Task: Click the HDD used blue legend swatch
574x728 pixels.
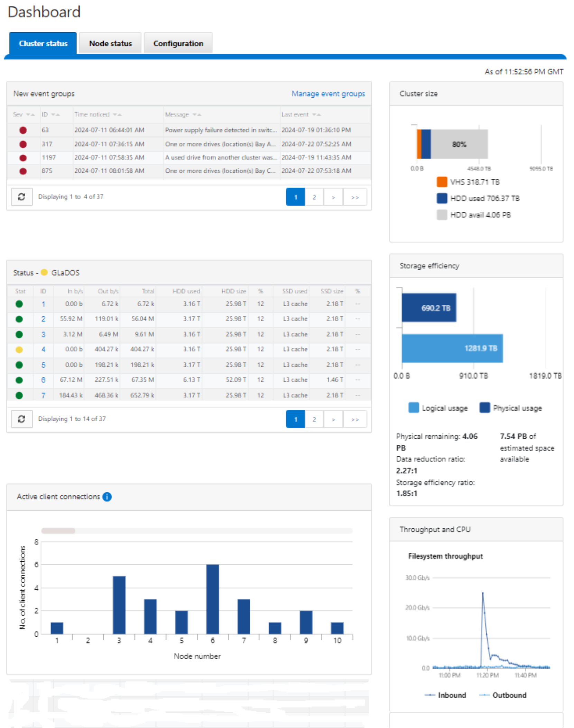Action: 442,198
